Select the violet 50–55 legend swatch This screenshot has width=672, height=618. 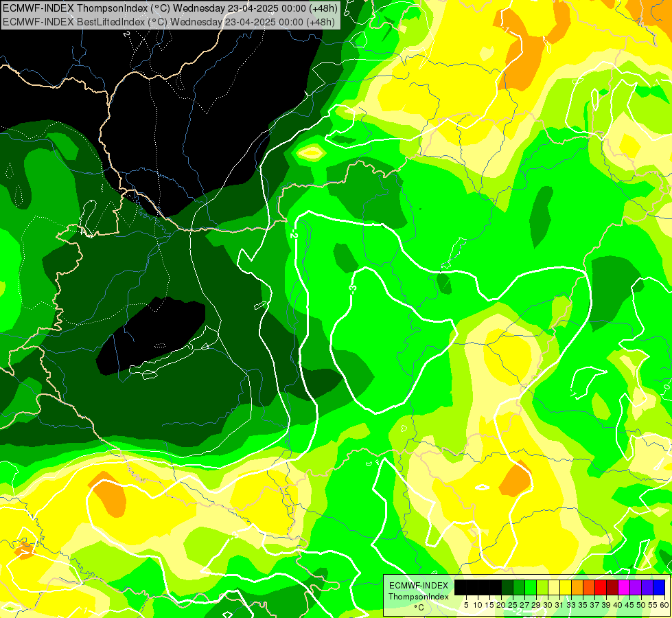point(647,588)
